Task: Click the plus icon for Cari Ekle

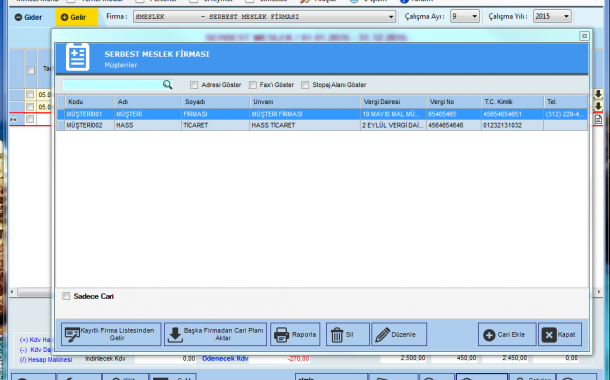Action: click(489, 335)
